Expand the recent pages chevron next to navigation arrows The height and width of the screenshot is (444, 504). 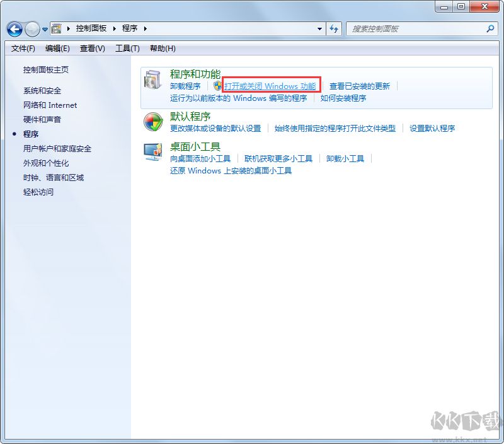point(43,29)
